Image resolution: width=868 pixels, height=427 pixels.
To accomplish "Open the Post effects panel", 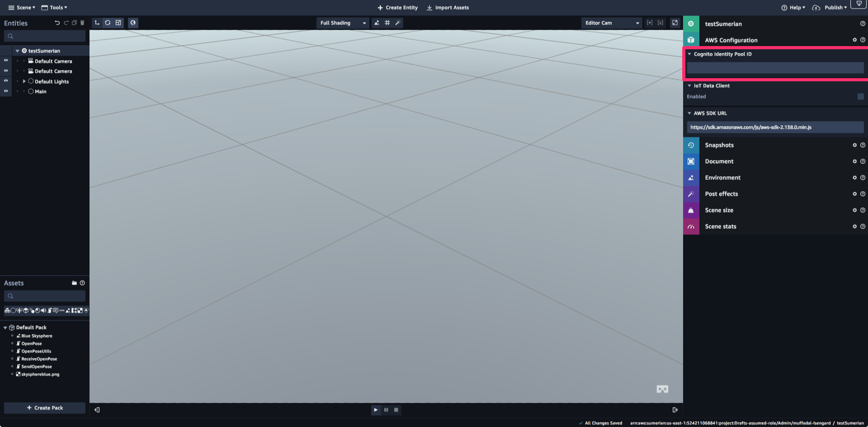I will 775,194.
